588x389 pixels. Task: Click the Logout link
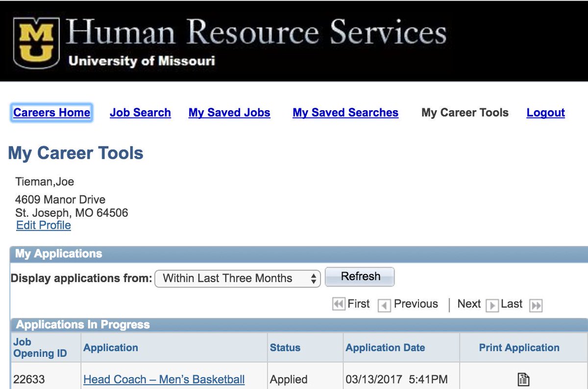coord(546,113)
